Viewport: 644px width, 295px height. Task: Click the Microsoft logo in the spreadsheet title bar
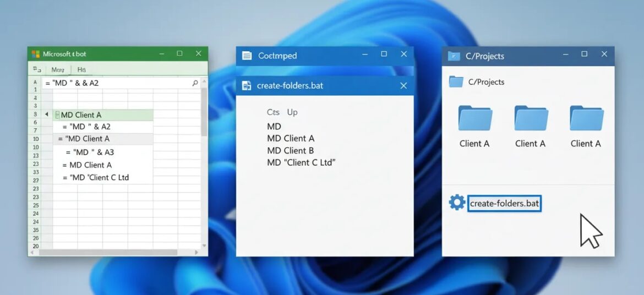(36, 54)
